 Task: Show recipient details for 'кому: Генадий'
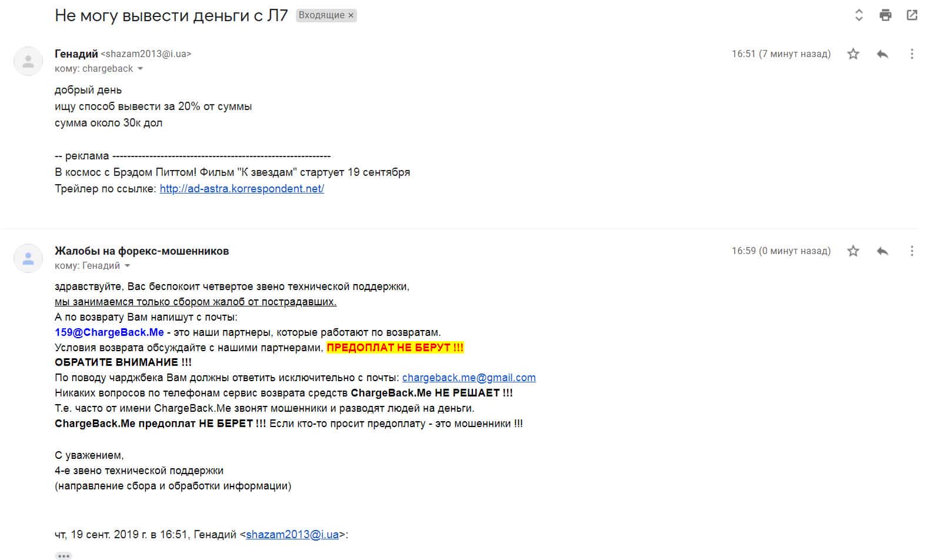tap(127, 266)
